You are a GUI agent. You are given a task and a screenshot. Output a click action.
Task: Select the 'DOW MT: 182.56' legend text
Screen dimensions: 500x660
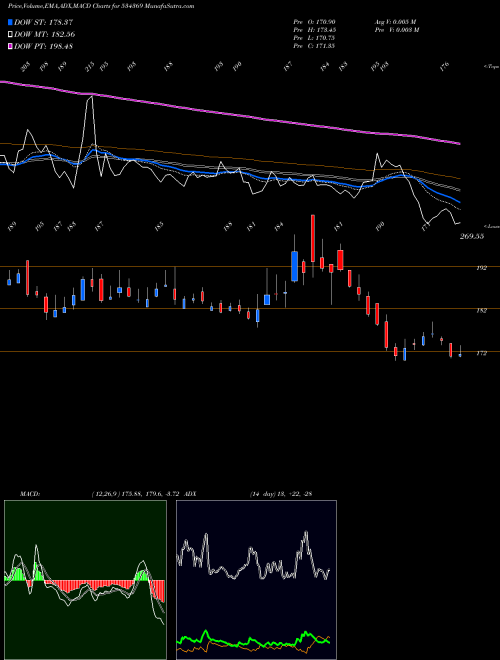pyautogui.click(x=45, y=34)
